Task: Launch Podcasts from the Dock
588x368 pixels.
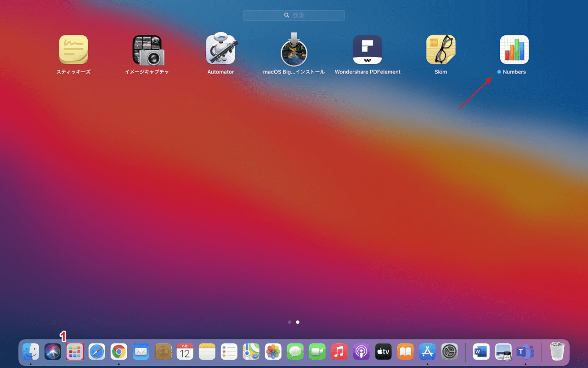Action: pyautogui.click(x=362, y=352)
